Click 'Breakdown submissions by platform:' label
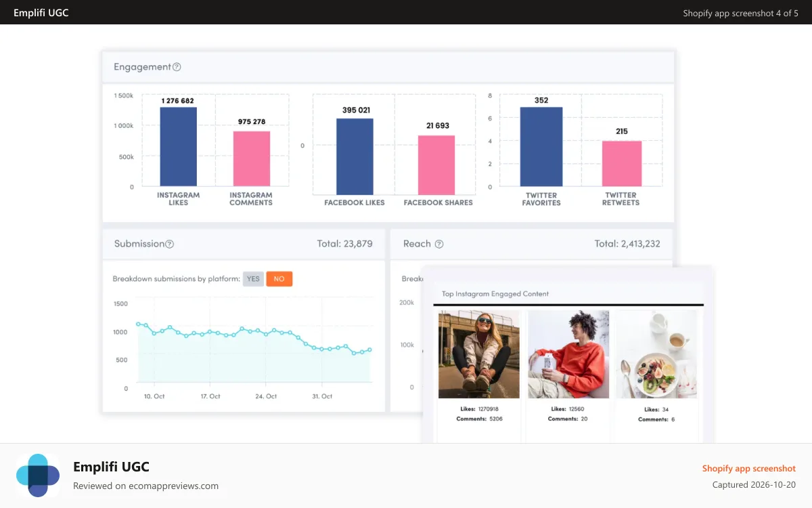812x508 pixels. point(177,278)
